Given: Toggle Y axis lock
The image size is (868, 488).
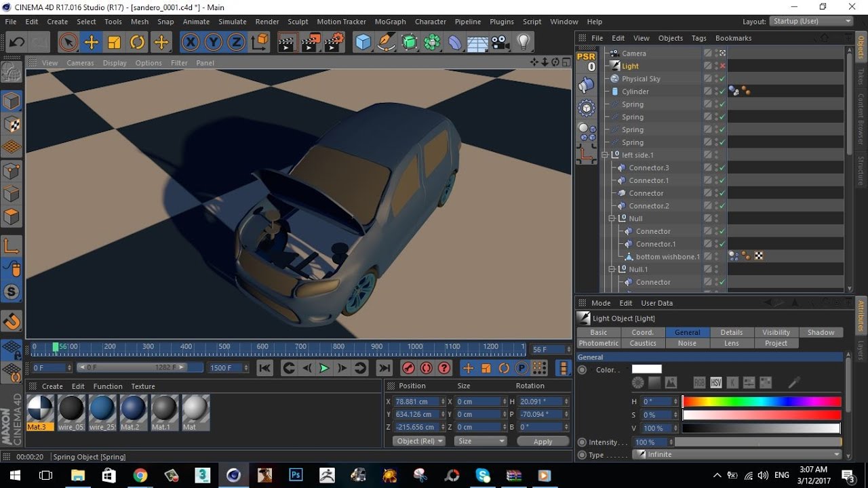Looking at the screenshot, I should tap(214, 43).
